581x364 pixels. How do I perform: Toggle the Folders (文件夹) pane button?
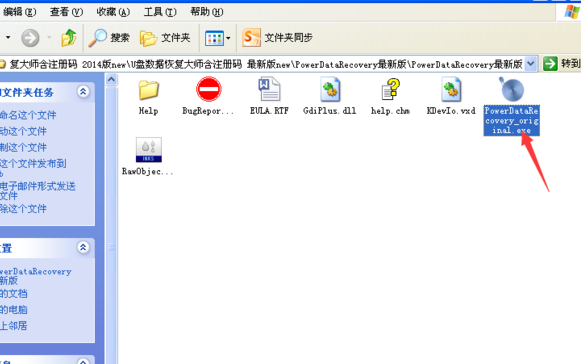[165, 38]
